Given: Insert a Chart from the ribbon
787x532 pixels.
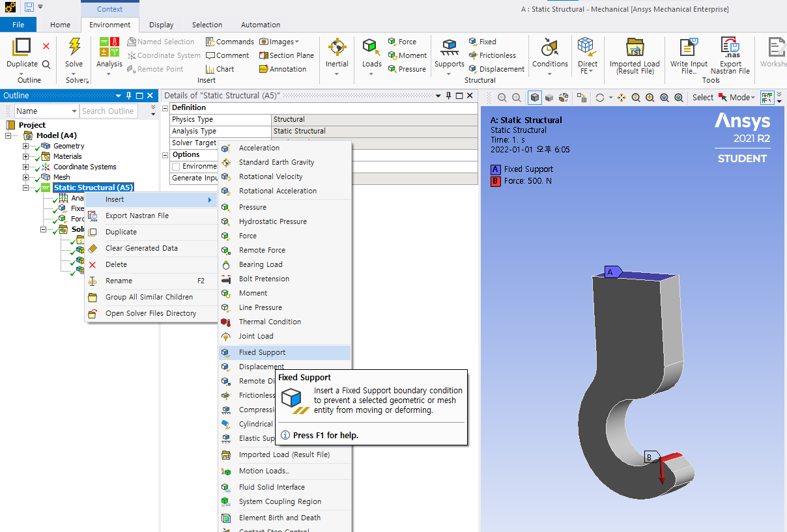Looking at the screenshot, I should pos(220,69).
